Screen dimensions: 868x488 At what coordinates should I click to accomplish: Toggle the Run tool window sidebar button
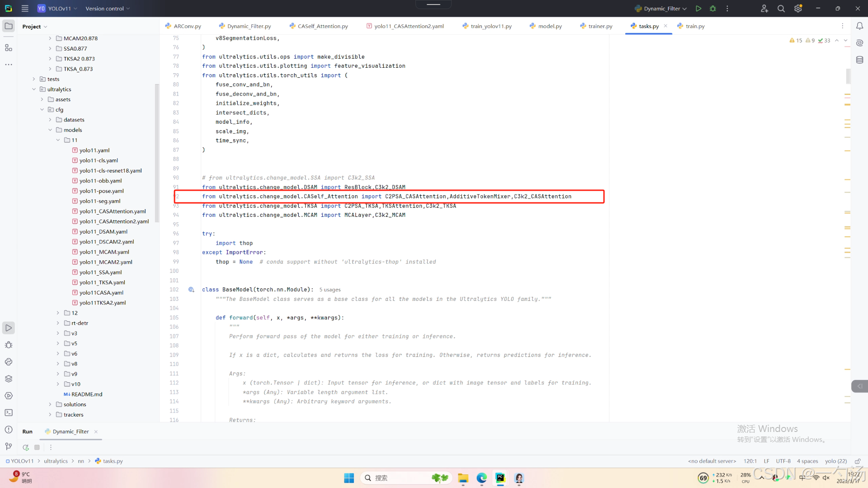(x=9, y=328)
